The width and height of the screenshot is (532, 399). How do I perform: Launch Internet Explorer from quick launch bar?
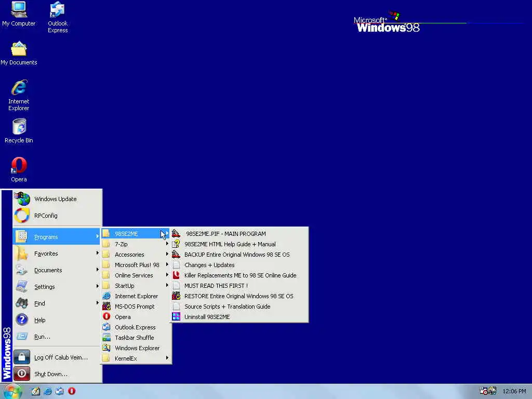[48, 391]
